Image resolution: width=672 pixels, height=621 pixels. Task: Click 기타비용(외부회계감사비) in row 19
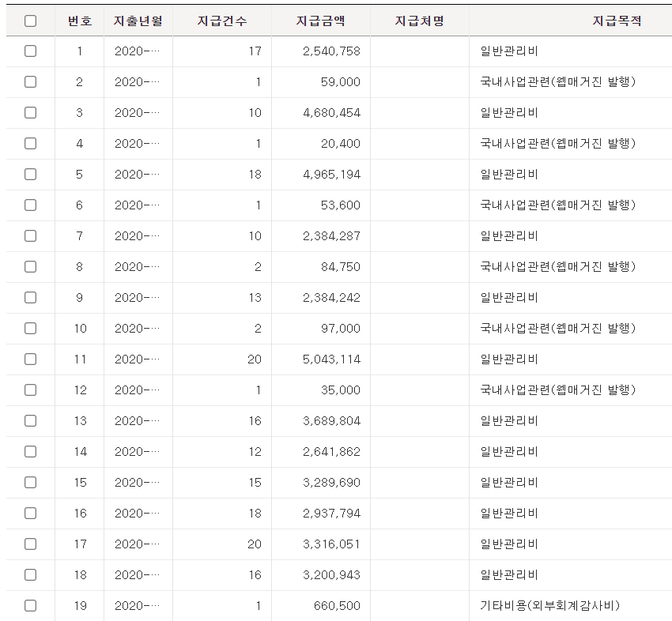pos(550,606)
